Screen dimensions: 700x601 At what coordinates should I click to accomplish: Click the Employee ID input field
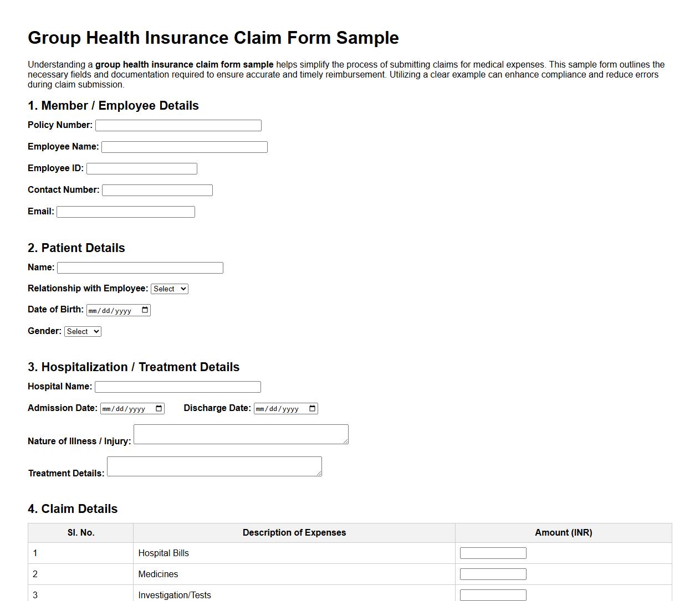[141, 168]
